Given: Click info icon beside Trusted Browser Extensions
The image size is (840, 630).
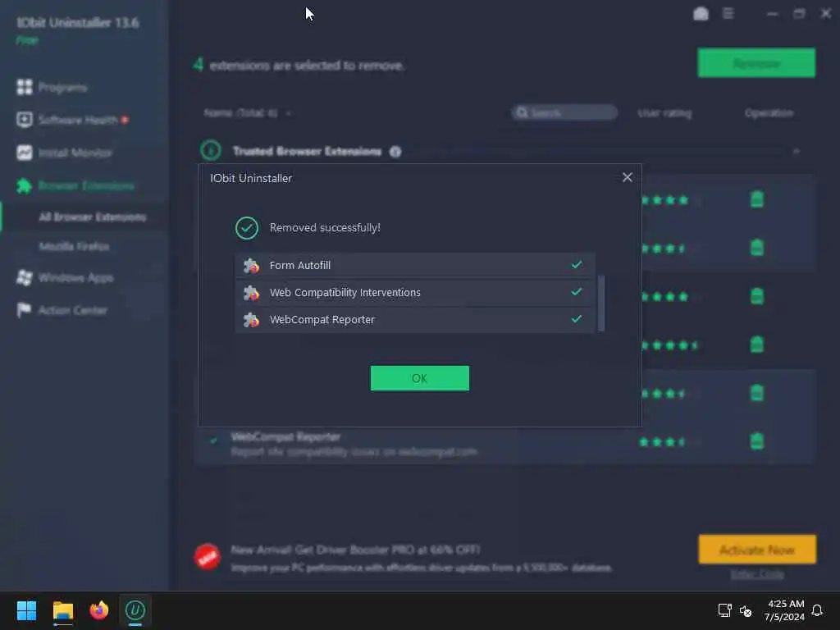Looking at the screenshot, I should click(x=395, y=152).
